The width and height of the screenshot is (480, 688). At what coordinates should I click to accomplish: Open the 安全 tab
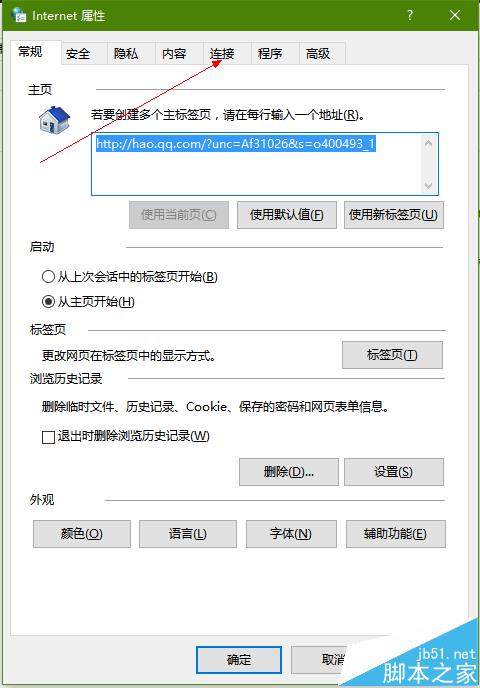[x=79, y=54]
